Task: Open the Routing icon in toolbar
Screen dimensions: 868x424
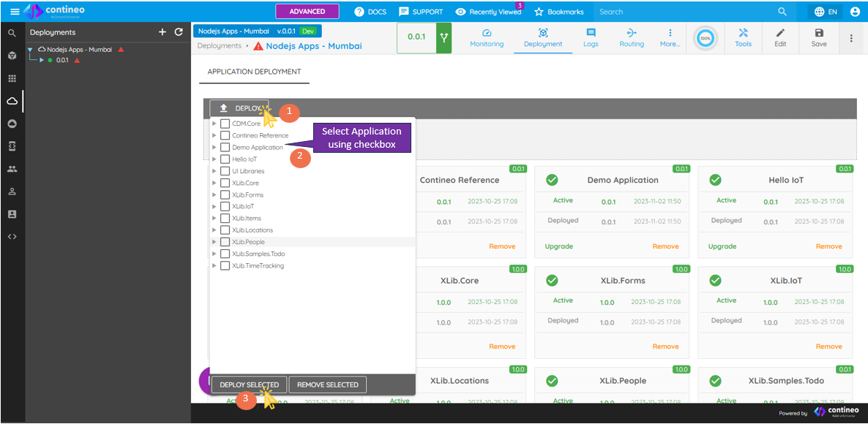Action: point(632,33)
